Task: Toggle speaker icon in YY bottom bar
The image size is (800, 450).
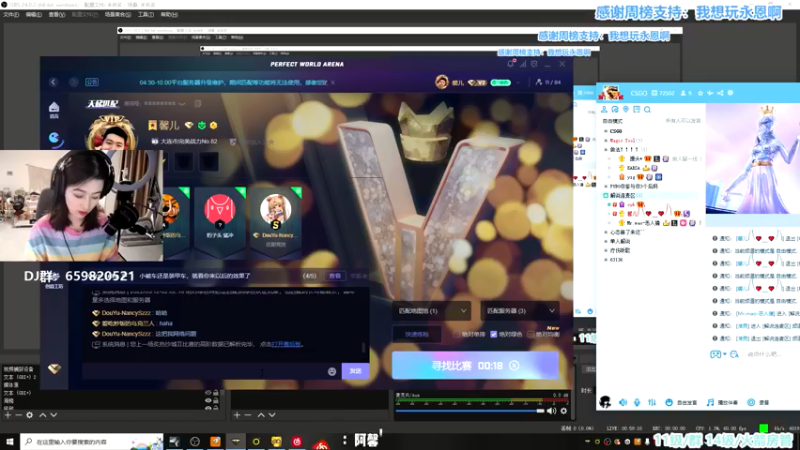Action: pyautogui.click(x=623, y=403)
